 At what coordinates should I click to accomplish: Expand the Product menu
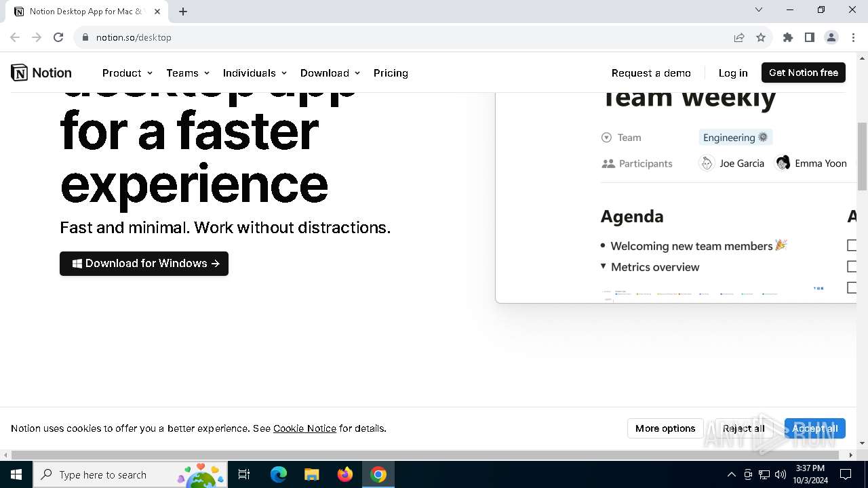[x=127, y=73]
